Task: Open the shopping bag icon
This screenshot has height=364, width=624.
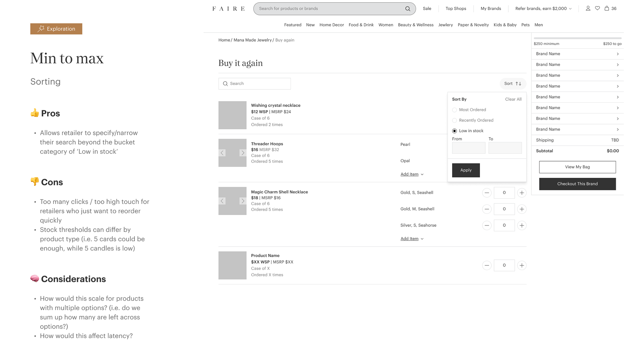Action: coord(606,8)
